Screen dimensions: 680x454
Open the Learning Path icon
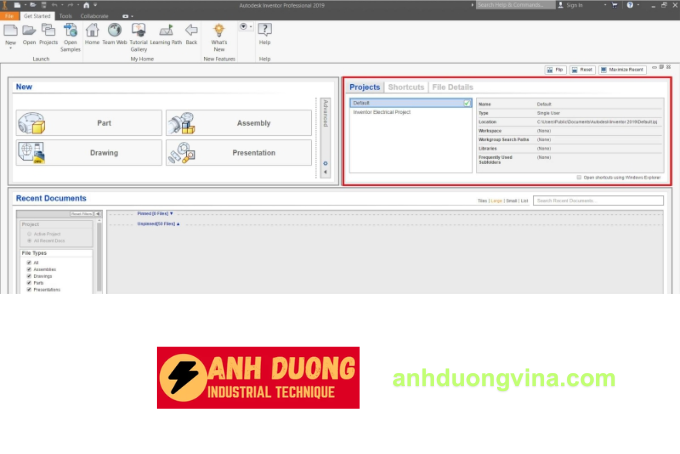pos(166,33)
